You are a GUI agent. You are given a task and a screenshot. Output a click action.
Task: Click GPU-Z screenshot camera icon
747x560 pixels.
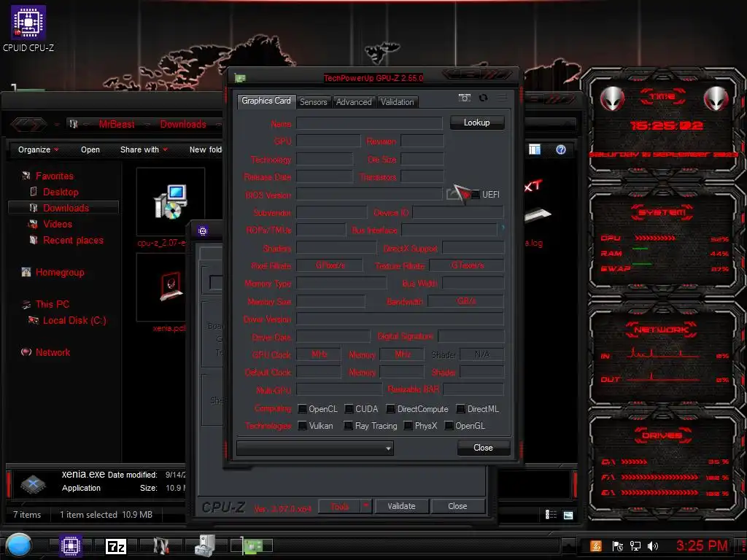pos(465,98)
